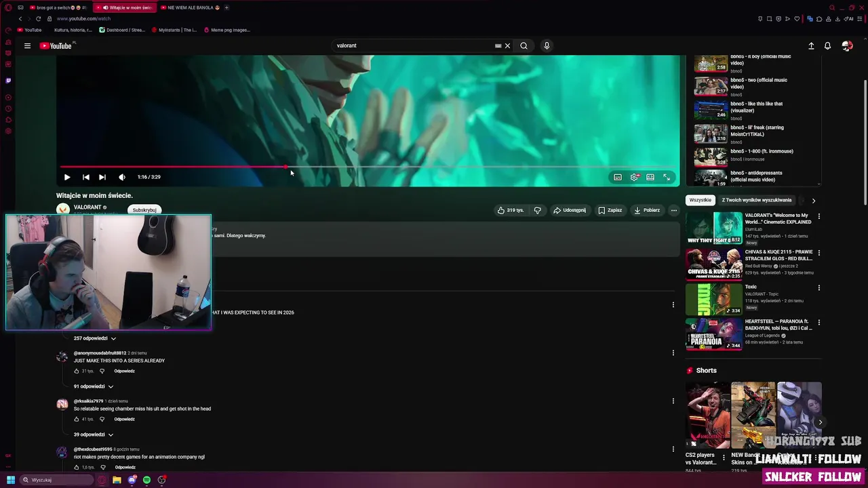Open a new browser tab

tap(226, 7)
